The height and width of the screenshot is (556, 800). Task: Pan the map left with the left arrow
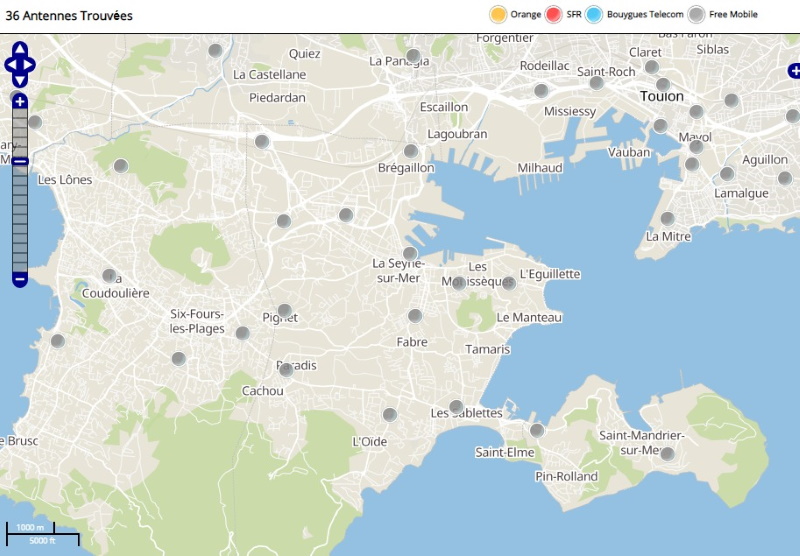click(x=9, y=65)
